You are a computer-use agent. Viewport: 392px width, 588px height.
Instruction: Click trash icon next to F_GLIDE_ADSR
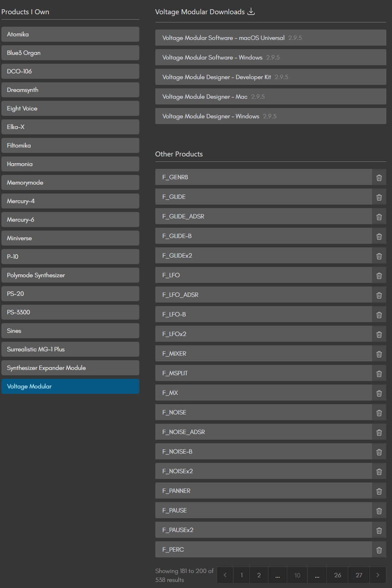379,217
